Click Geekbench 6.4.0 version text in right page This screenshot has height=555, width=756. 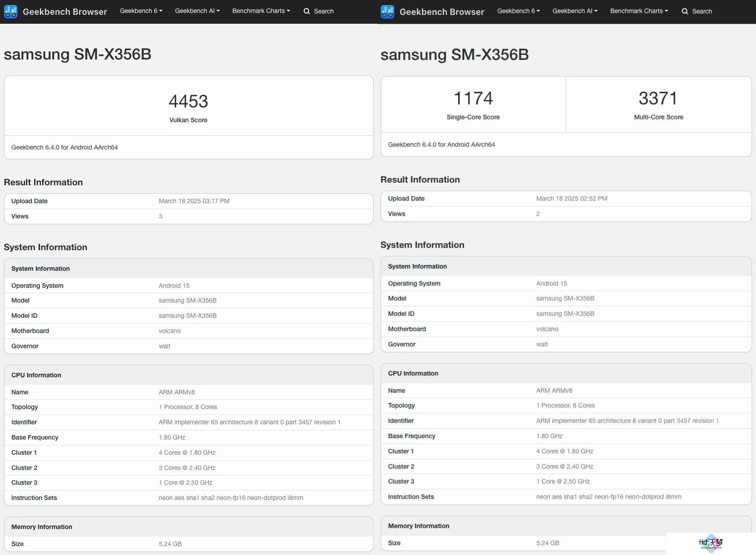pyautogui.click(x=441, y=145)
